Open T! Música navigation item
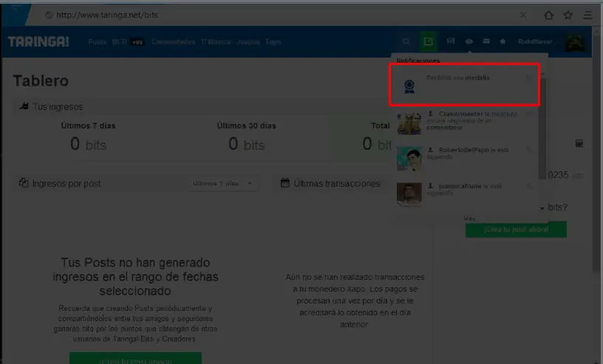This screenshot has height=364, width=603. click(x=215, y=42)
